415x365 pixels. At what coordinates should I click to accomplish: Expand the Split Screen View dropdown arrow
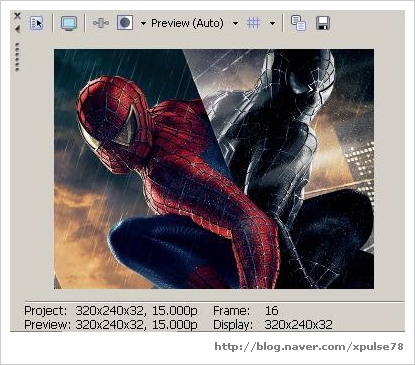click(143, 23)
